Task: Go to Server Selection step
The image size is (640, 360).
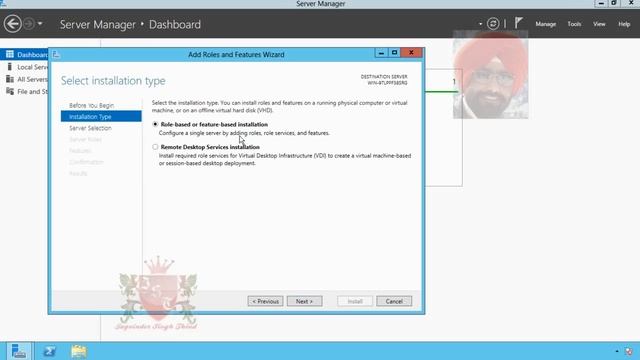Action: [x=90, y=128]
